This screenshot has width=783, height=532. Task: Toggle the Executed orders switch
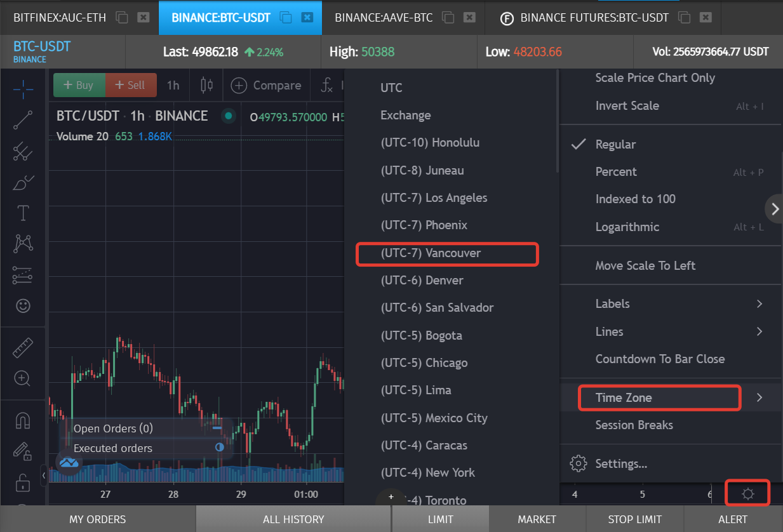220,448
